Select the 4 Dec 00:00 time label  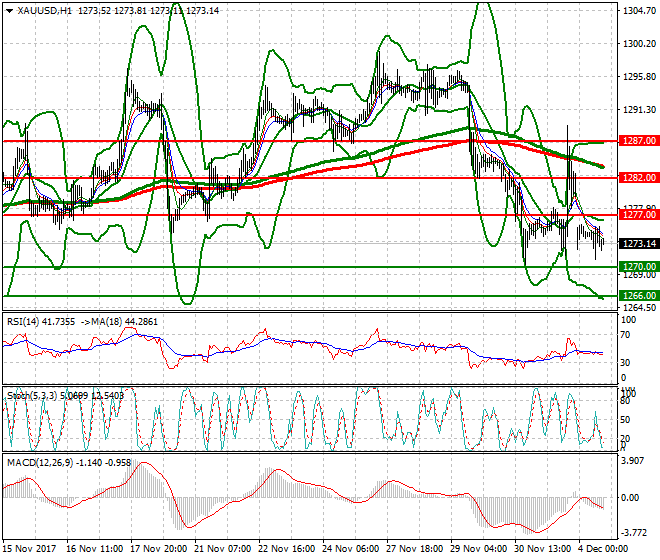603,549
